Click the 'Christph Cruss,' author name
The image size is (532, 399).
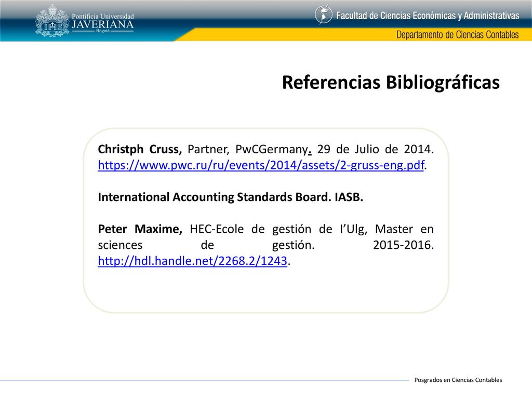pyautogui.click(x=140, y=149)
